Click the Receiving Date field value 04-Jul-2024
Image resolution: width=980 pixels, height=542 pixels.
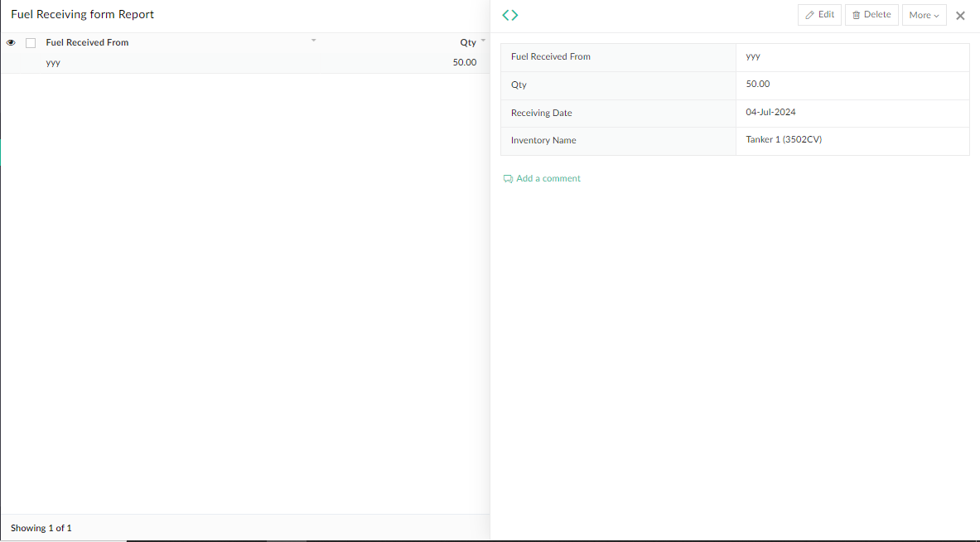pos(770,112)
